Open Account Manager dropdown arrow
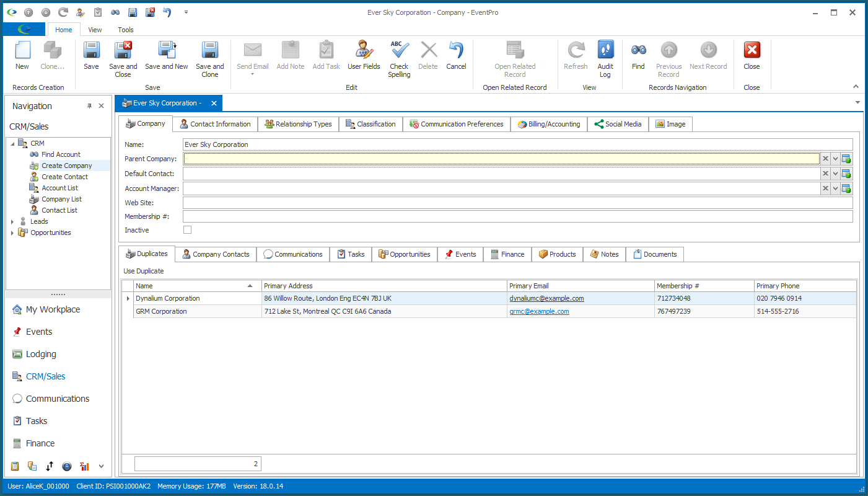The height and width of the screenshot is (496, 868). tap(835, 188)
